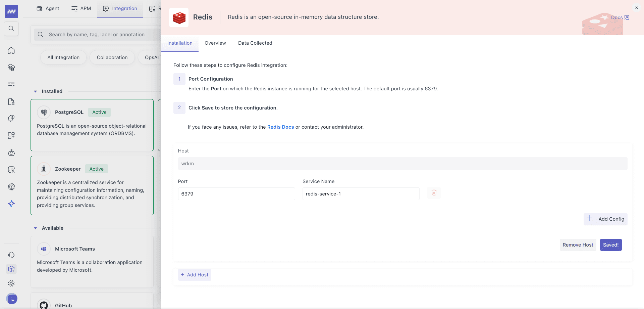Select the Home icon in the sidebar
Screen dimensions: 644x309
(11, 51)
